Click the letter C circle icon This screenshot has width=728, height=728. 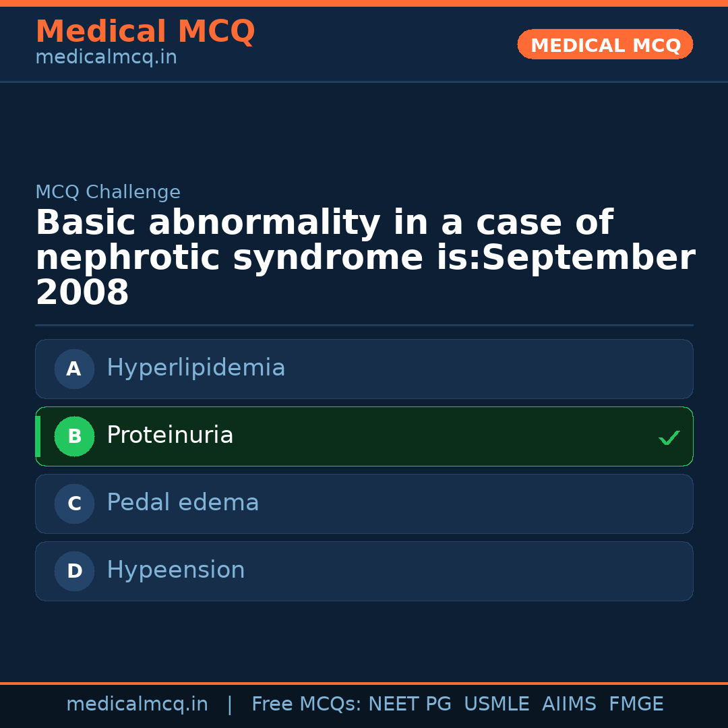tap(74, 504)
